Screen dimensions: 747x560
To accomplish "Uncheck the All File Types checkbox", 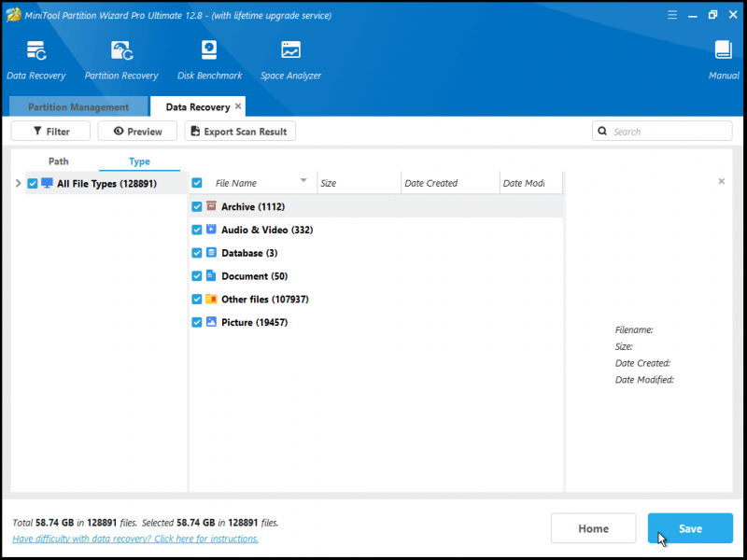I will 33,183.
